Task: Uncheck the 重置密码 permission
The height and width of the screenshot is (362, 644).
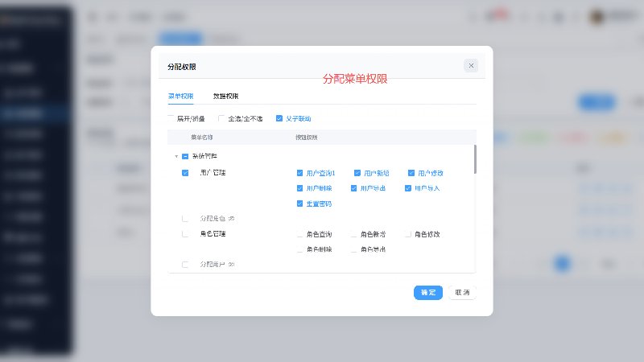Action: (x=299, y=204)
